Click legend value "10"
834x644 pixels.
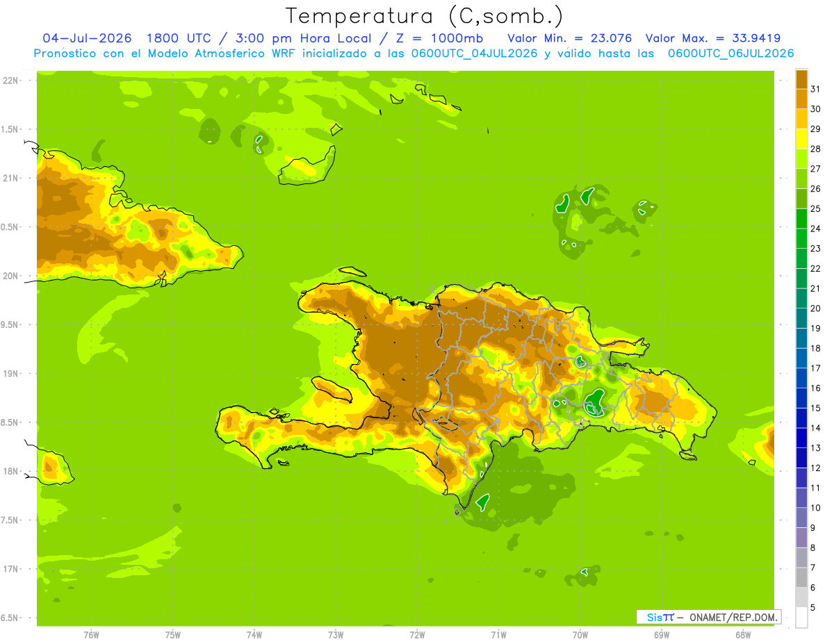pos(815,508)
